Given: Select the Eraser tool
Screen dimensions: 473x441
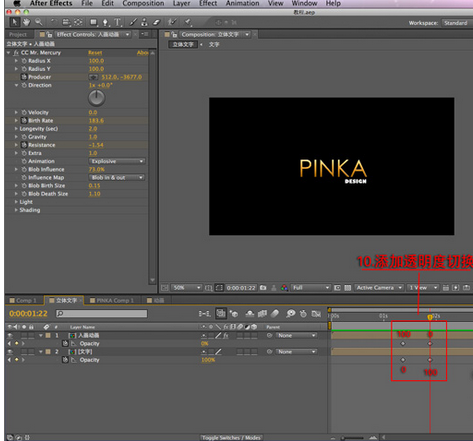Looking at the screenshot, I should coord(156,22).
